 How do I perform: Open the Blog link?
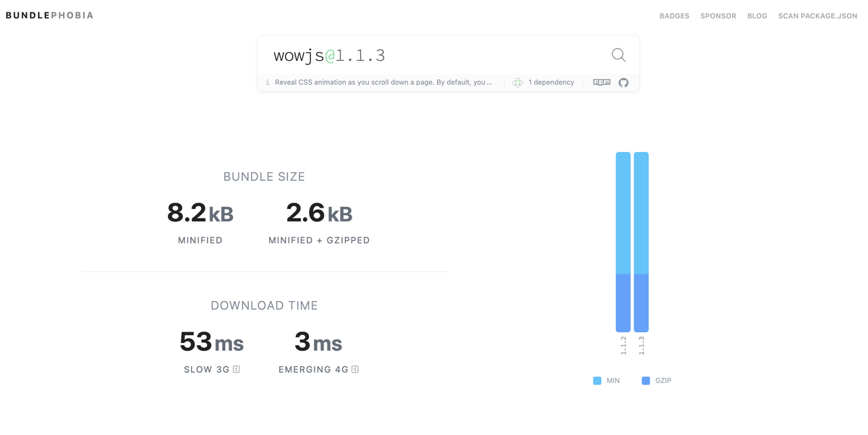pyautogui.click(x=757, y=16)
